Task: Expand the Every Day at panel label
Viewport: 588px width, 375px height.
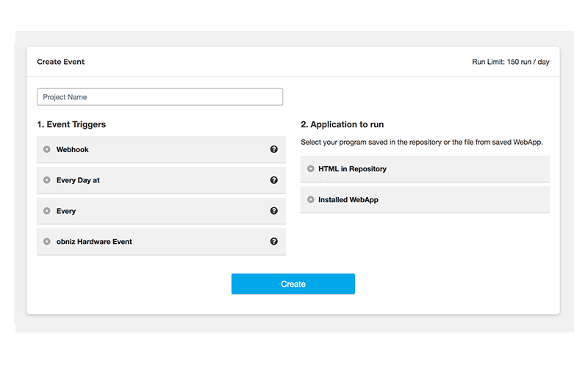Action: [78, 180]
